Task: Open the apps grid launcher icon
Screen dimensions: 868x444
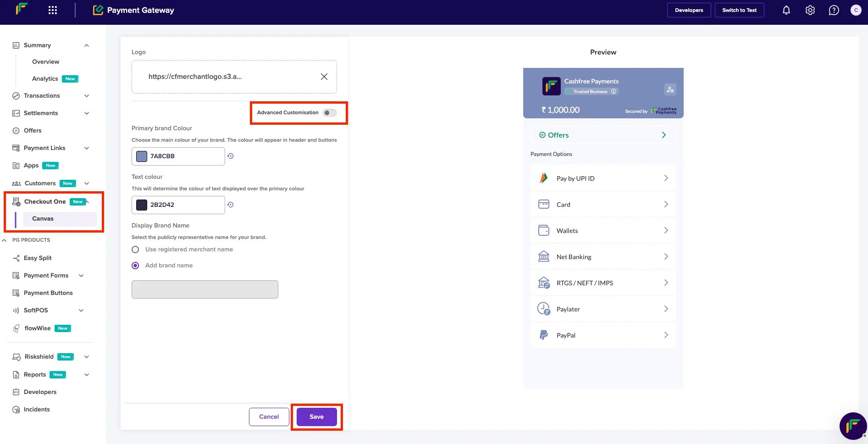Action: coord(53,10)
